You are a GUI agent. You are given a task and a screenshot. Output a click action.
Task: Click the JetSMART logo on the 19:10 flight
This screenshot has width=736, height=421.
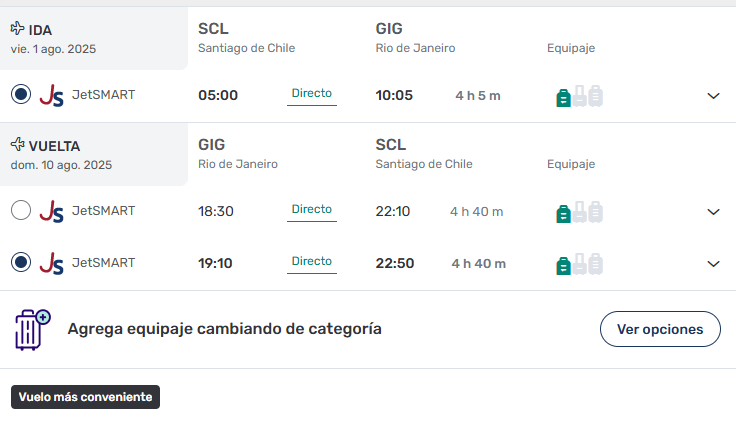click(52, 263)
